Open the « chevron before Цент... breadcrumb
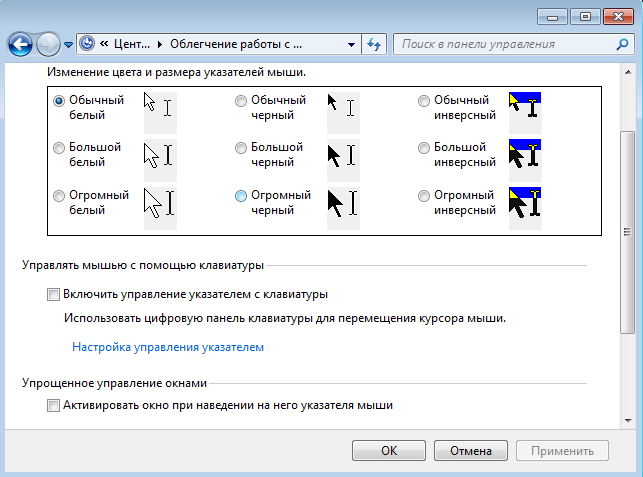 click(104, 44)
